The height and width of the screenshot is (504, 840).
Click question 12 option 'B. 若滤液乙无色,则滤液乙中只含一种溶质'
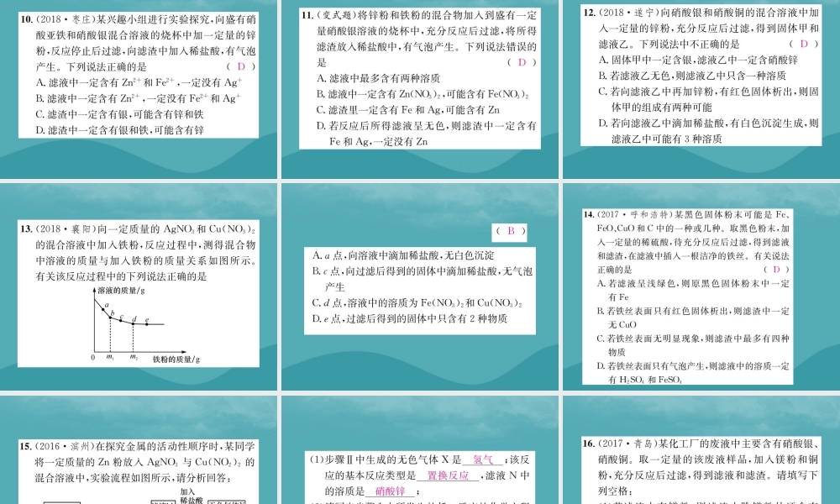click(x=692, y=76)
